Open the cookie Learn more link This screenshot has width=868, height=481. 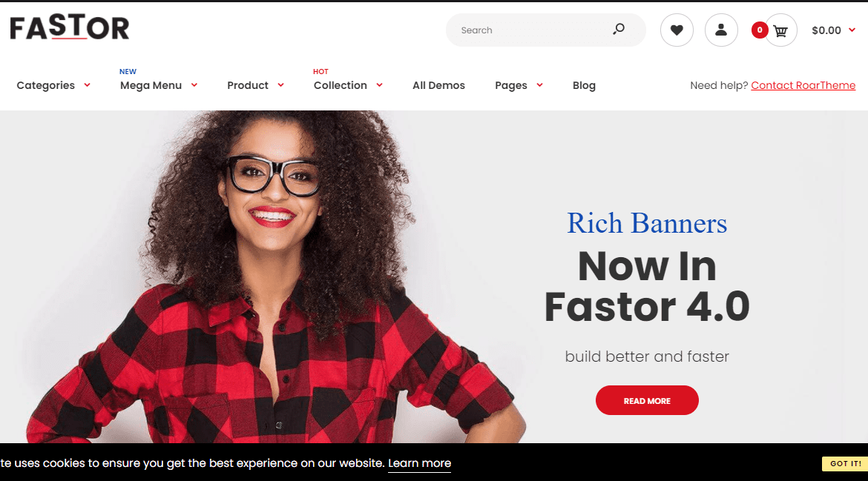click(x=420, y=463)
